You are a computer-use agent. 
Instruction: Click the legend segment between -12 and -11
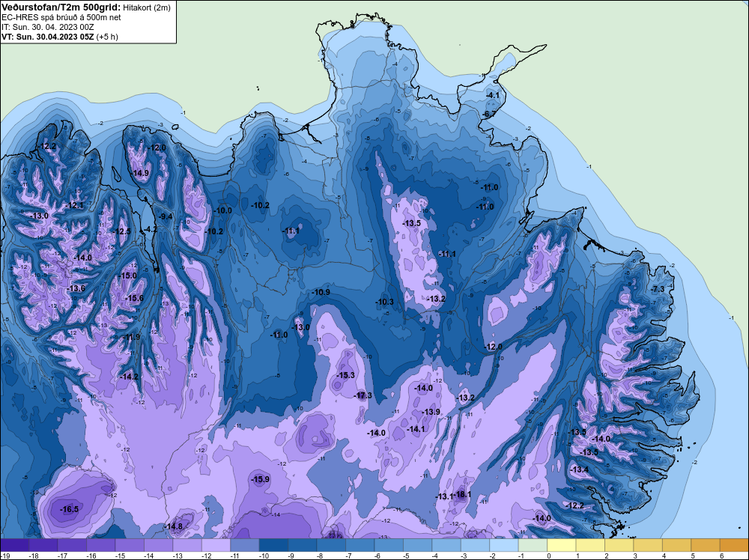[x=216, y=545]
